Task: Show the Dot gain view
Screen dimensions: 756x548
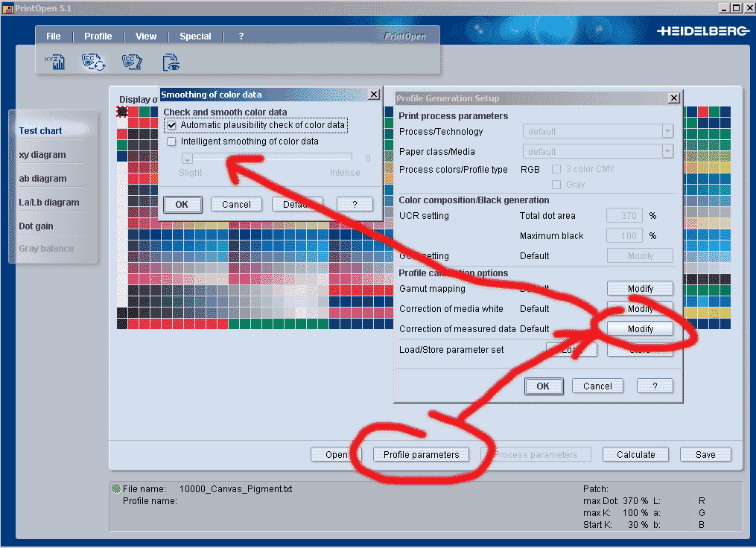Action: (x=36, y=226)
